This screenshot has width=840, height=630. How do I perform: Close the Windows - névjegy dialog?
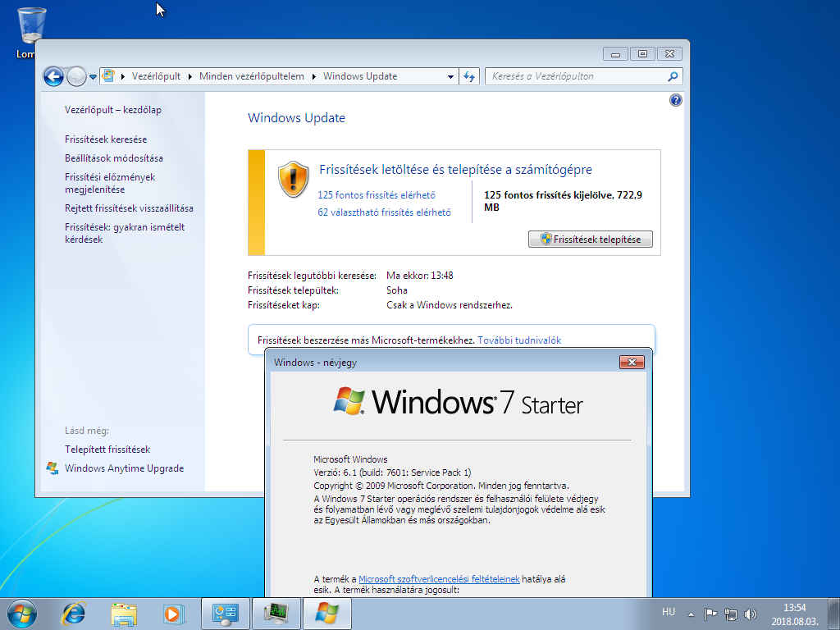(x=632, y=362)
